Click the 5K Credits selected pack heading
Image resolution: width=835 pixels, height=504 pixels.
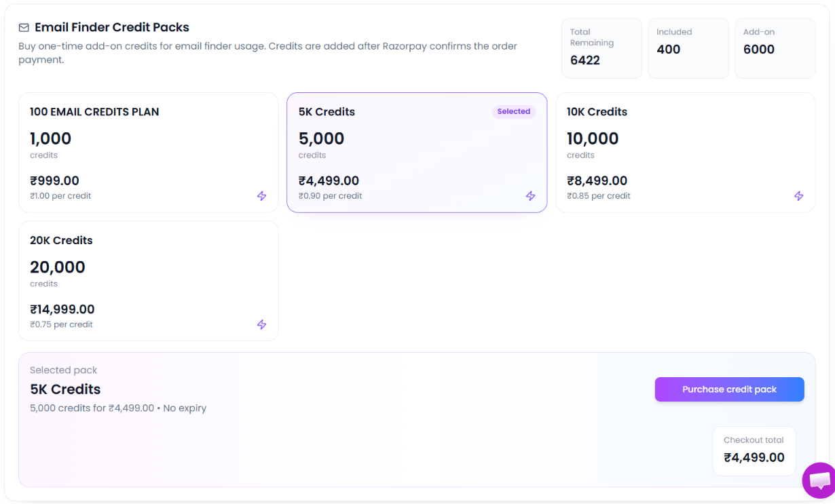(65, 389)
